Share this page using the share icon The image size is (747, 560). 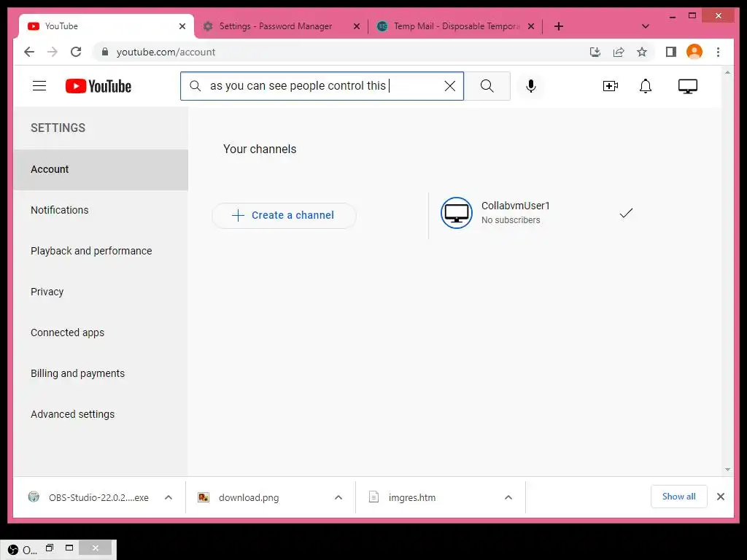click(619, 52)
